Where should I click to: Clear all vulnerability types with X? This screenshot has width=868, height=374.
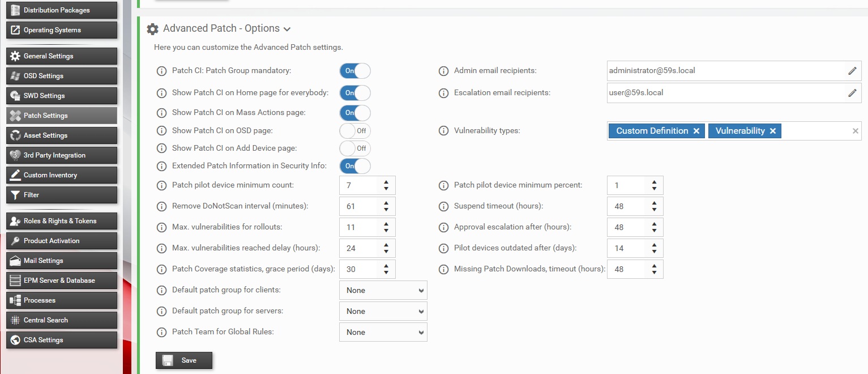click(x=855, y=131)
